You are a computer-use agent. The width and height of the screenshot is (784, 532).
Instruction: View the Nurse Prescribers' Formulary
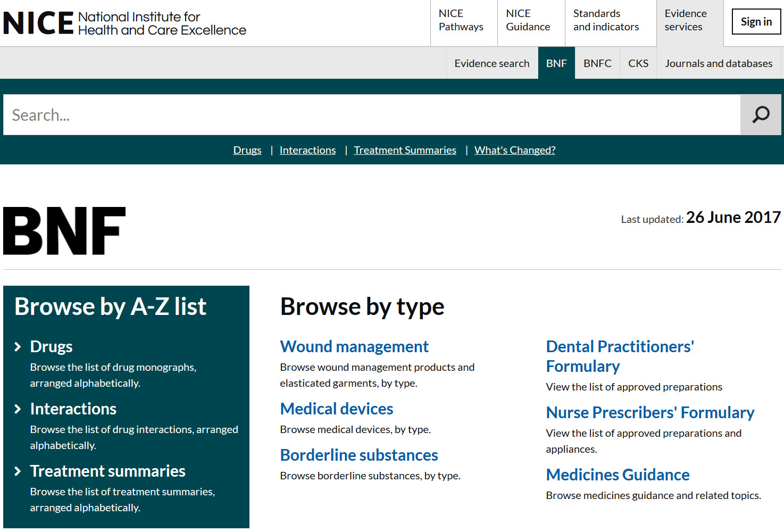pos(650,412)
